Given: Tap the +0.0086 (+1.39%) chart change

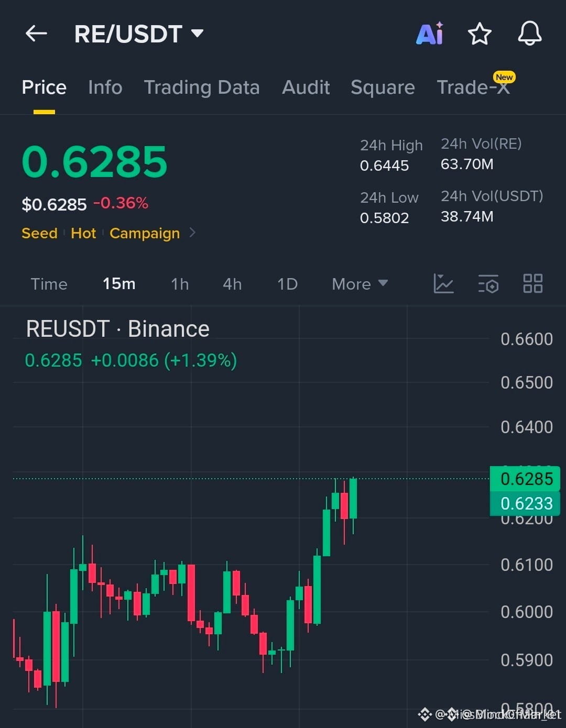Looking at the screenshot, I should (164, 360).
